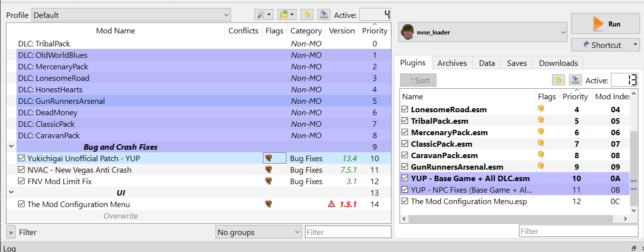Expand the filter sidebar with » button
Image resolution: width=644 pixels, height=252 pixels.
click(10, 232)
